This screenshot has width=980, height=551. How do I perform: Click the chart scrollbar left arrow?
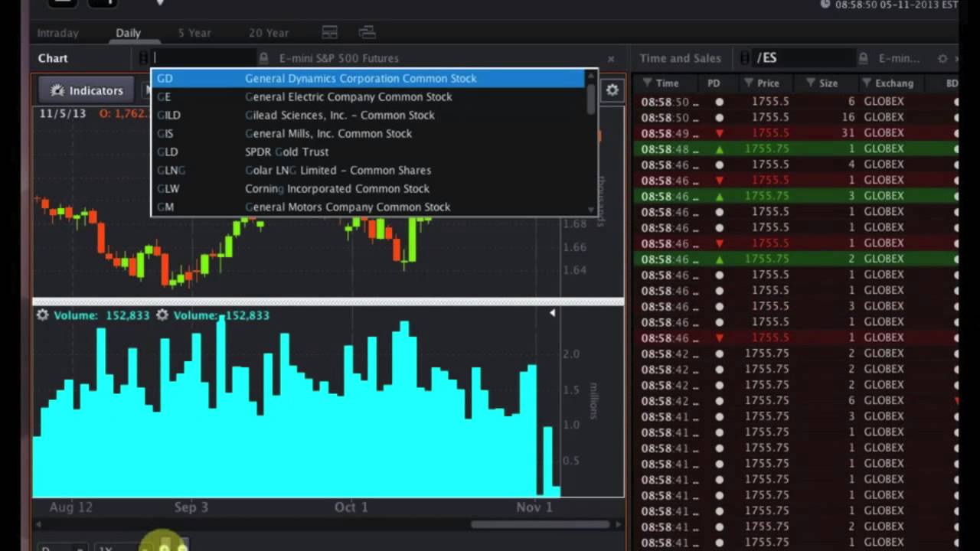click(x=39, y=524)
